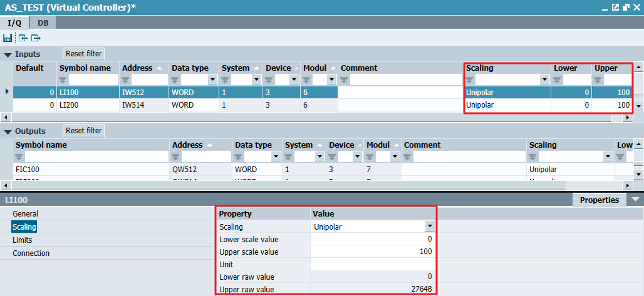Collapse the Outputs section
Screen dimensions: 644x296
pyautogui.click(x=8, y=132)
